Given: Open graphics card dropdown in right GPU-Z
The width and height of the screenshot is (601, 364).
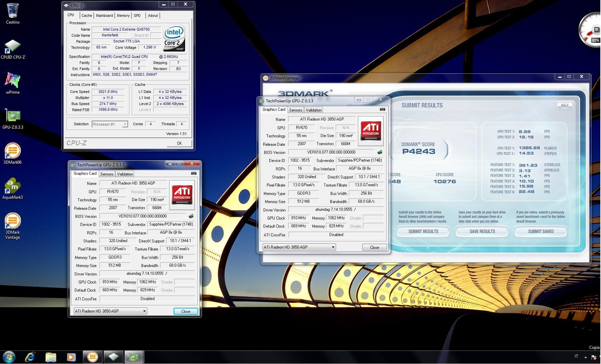Looking at the screenshot, I should (299, 247).
